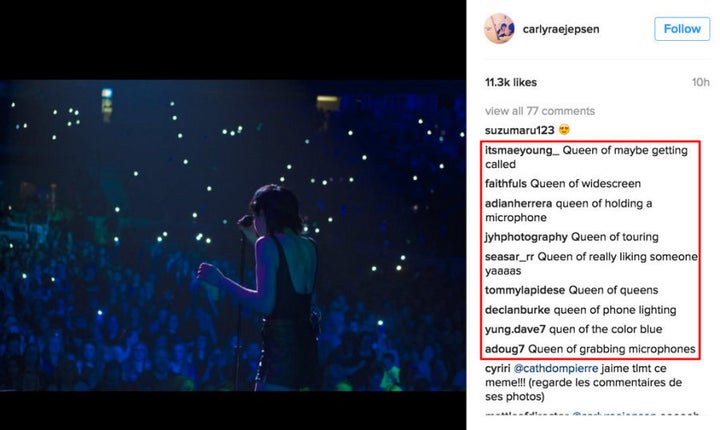This screenshot has height=430, width=720.
Task: Open seasar_rr commenter profile
Action: tap(509, 256)
